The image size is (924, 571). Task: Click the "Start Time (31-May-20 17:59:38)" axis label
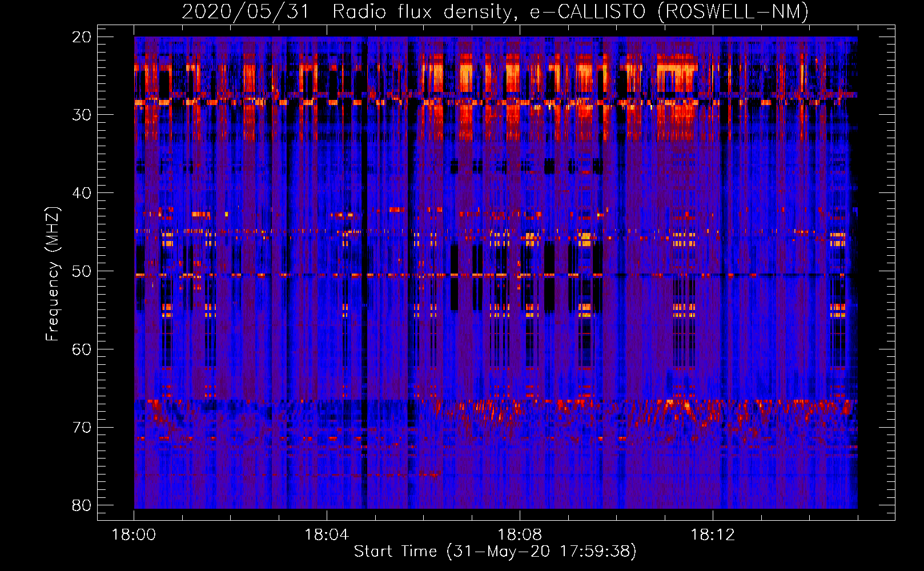495,552
